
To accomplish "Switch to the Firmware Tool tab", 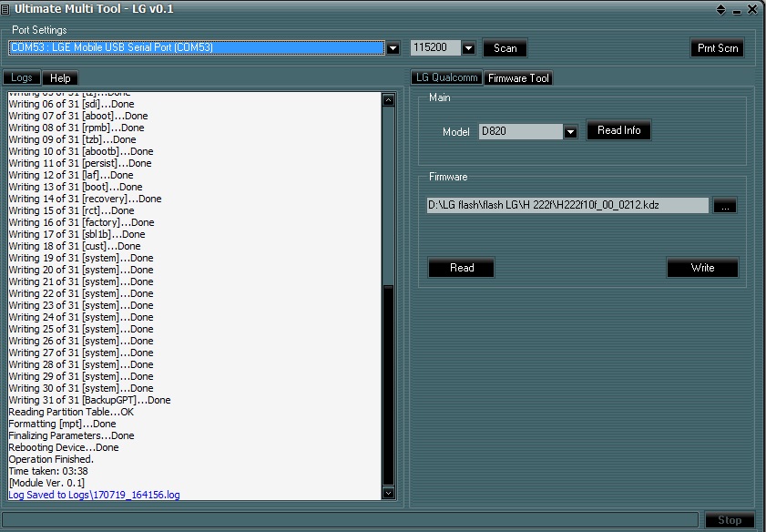I will pos(518,78).
